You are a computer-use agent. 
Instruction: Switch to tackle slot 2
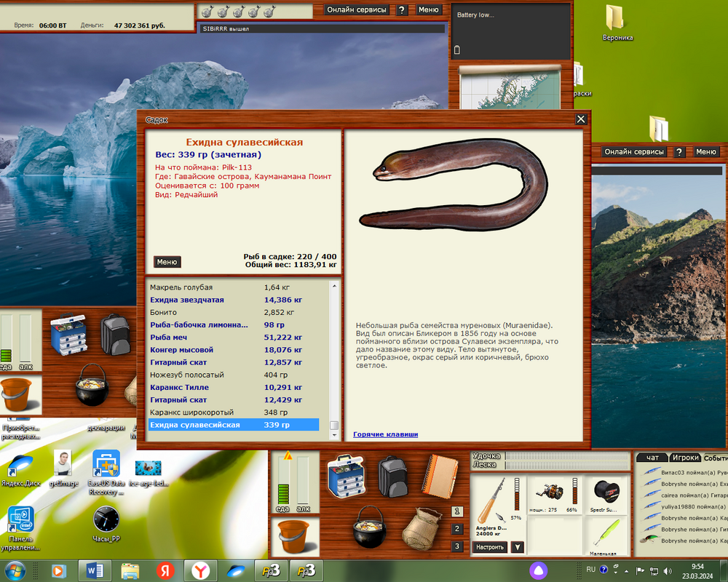coord(457,529)
